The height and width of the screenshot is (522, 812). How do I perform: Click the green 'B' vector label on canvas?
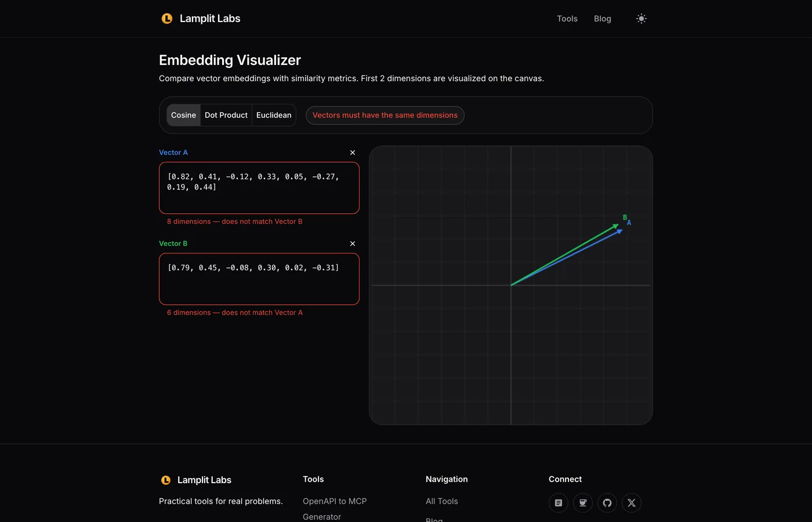[x=625, y=217]
